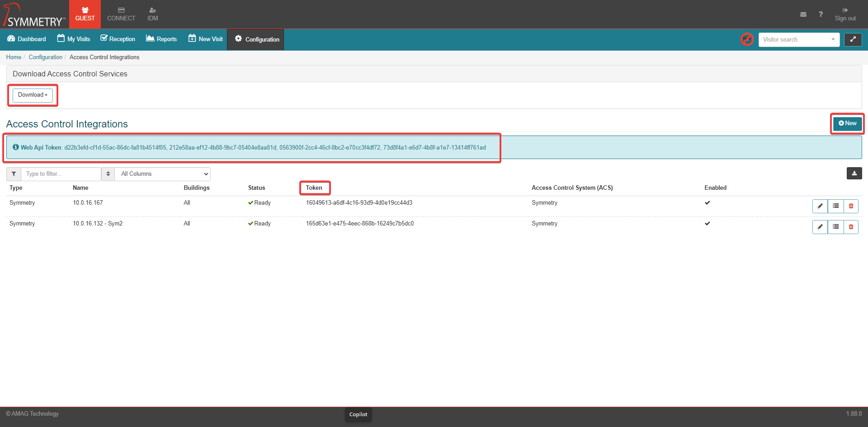This screenshot has height=427, width=868.
Task: Open the All Columns dropdown
Action: 163,174
